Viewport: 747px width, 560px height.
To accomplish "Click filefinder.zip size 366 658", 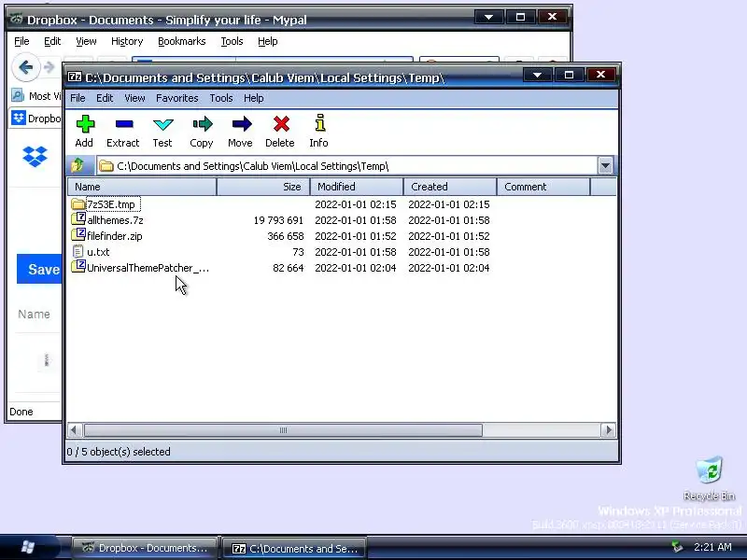I will click(x=286, y=236).
